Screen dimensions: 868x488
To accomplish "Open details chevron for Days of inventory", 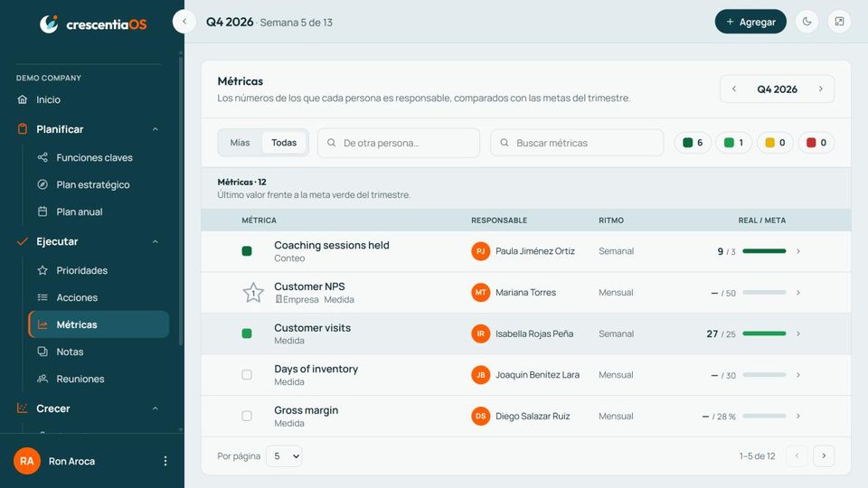I will pos(798,375).
